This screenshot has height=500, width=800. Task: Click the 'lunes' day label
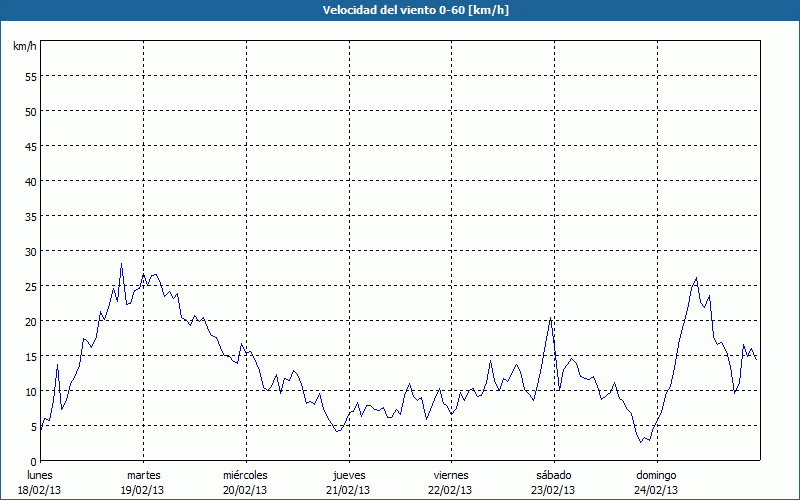coord(40,475)
